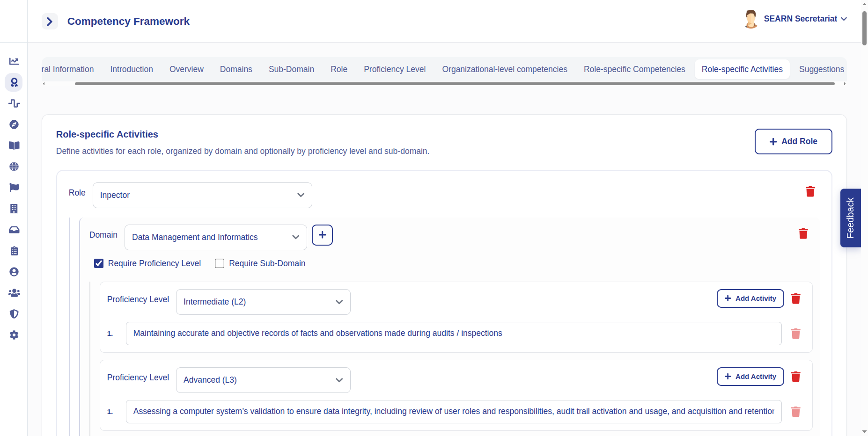The image size is (868, 436).
Task: Delete the Inpector role block
Action: [x=810, y=191]
